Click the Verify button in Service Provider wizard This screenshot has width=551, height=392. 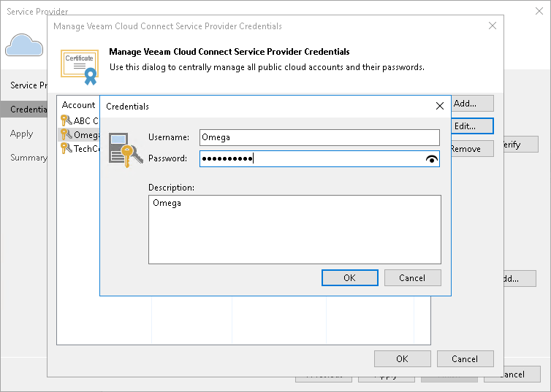(x=521, y=145)
